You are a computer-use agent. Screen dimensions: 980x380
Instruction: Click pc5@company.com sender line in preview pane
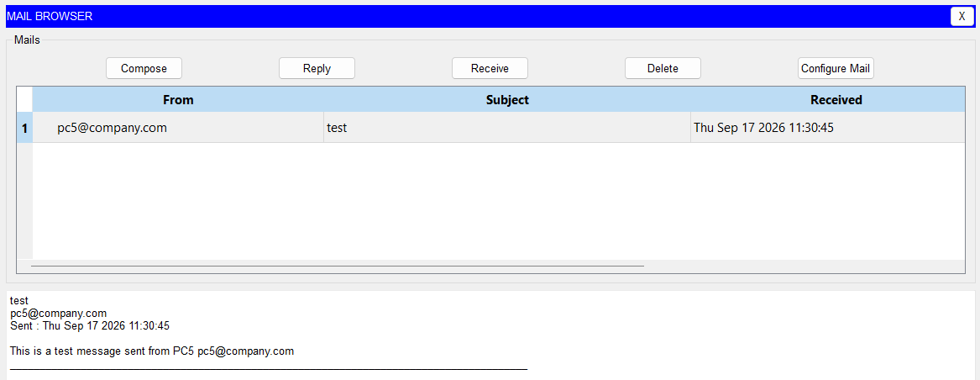58,314
